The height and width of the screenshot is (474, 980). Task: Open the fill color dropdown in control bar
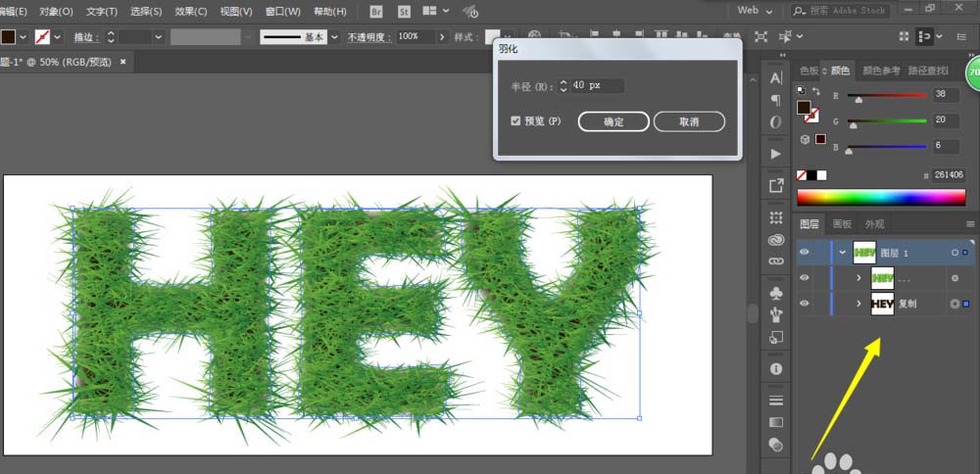coord(24,37)
